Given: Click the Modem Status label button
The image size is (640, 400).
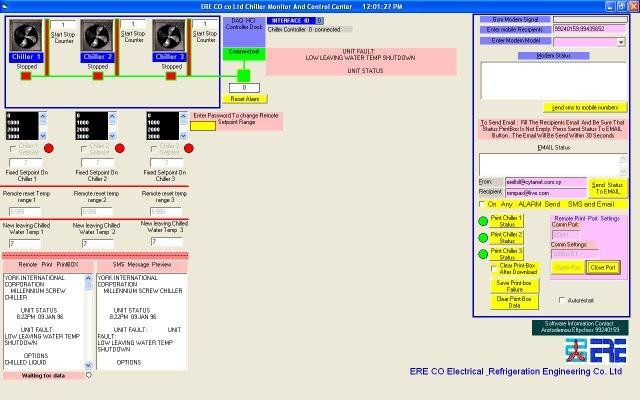Looking at the screenshot, I should [553, 56].
